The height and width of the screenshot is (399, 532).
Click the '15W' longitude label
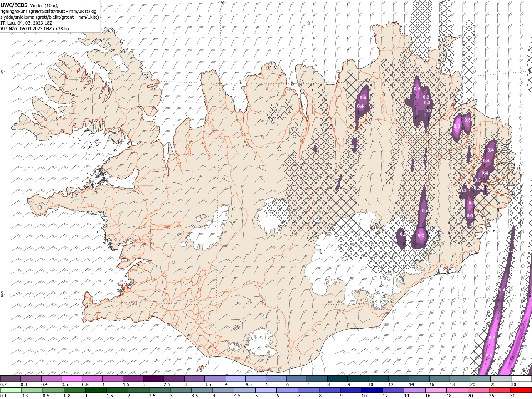coord(440,2)
